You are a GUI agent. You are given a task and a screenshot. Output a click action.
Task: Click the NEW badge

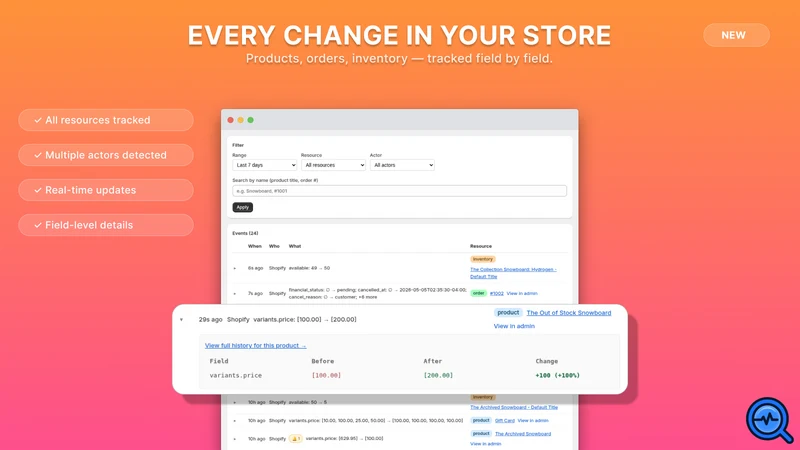point(736,35)
